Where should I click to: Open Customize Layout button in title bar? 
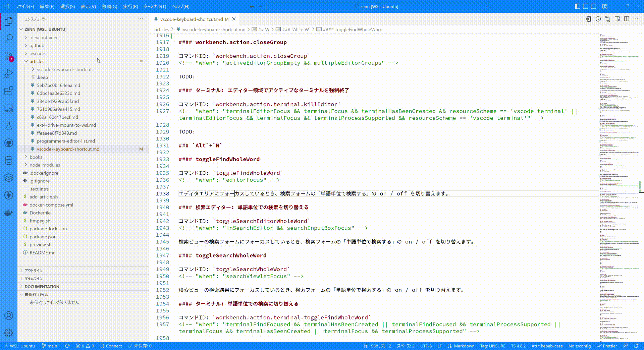[x=605, y=6]
